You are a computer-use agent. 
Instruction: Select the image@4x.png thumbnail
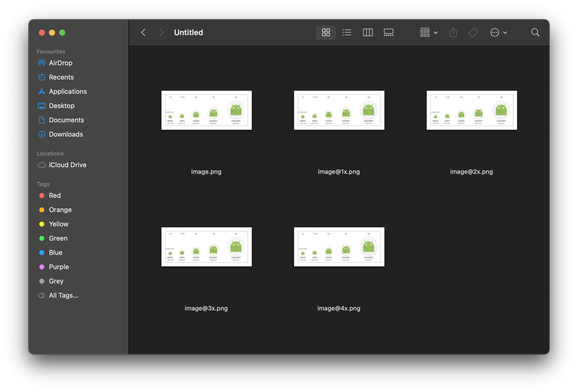point(339,247)
